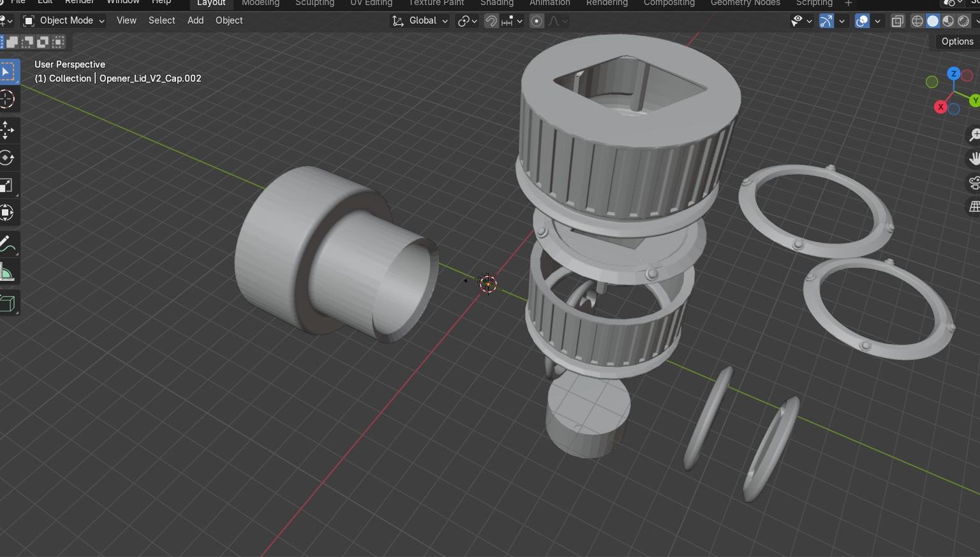Choose Intersect Selection mode icon
Screen dimensions: 980x557
click(58, 42)
